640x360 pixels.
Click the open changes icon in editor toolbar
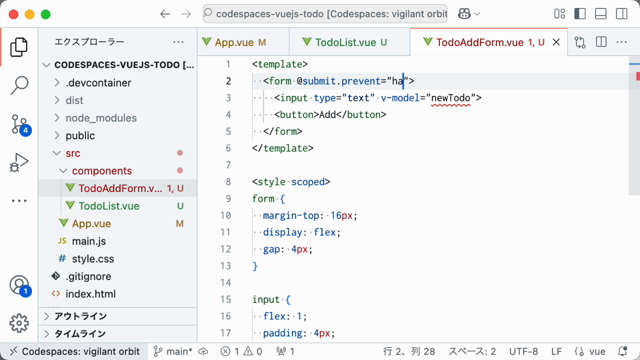coord(580,42)
